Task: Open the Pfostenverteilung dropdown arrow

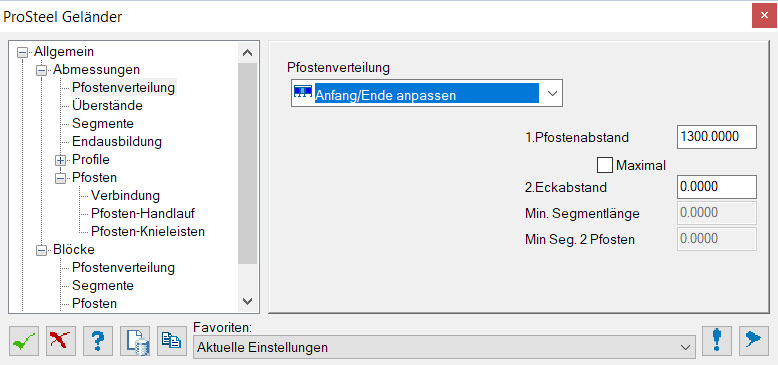Action: pyautogui.click(x=552, y=93)
